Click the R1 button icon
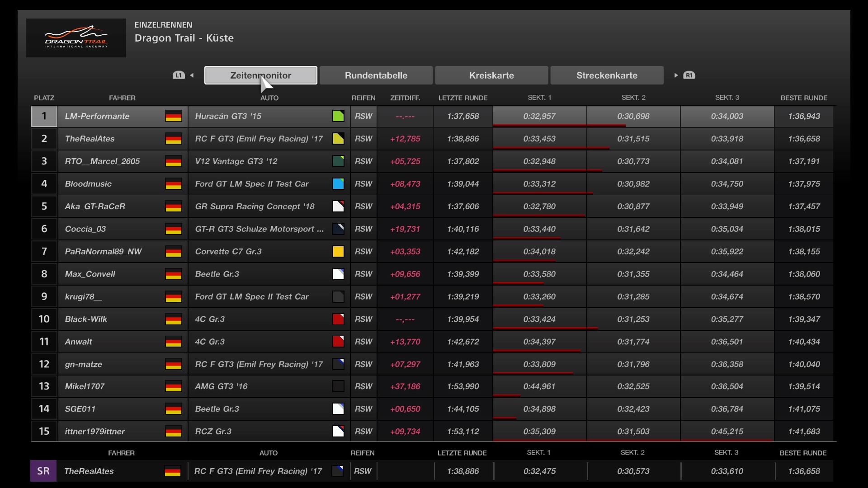The height and width of the screenshot is (488, 868). (x=689, y=75)
